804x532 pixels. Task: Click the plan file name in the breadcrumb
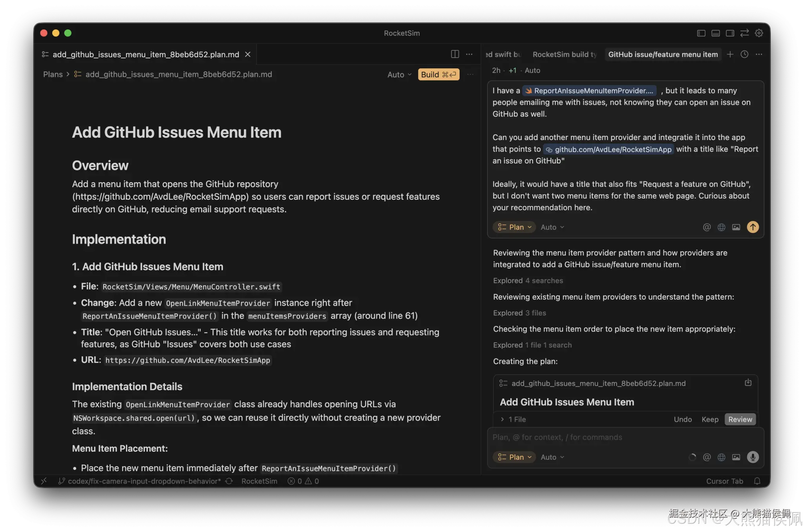[x=179, y=75]
